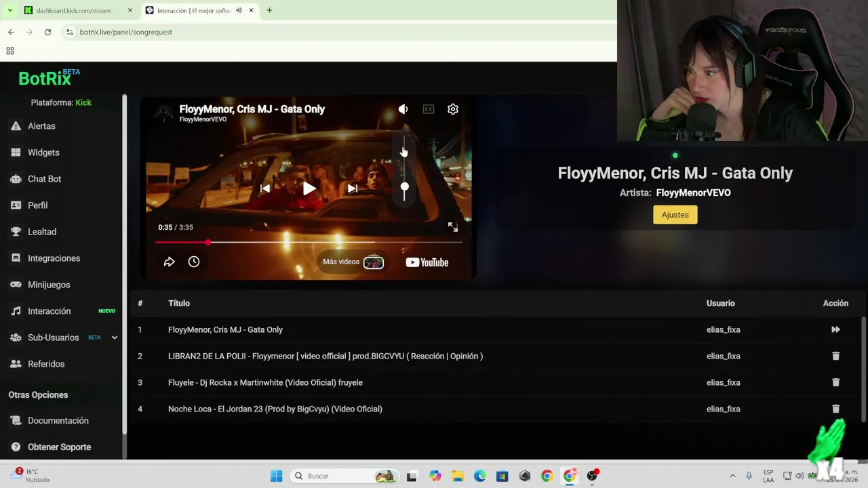Toggle closed captions in the player
Viewport: 868px width, 488px height.
pos(429,109)
